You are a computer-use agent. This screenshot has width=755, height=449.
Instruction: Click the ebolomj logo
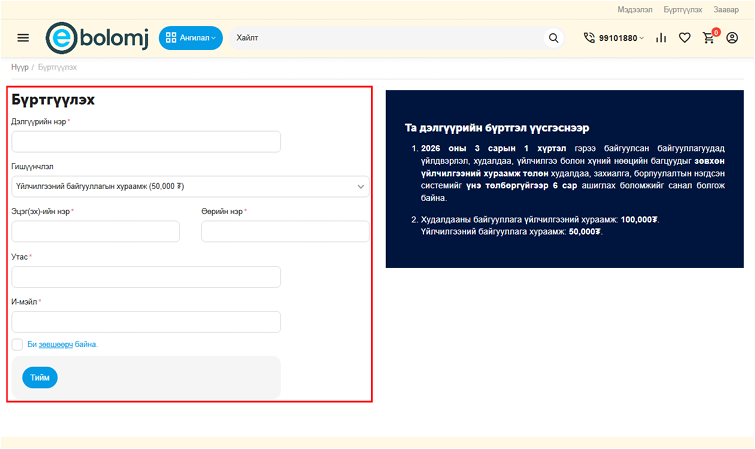[96, 38]
